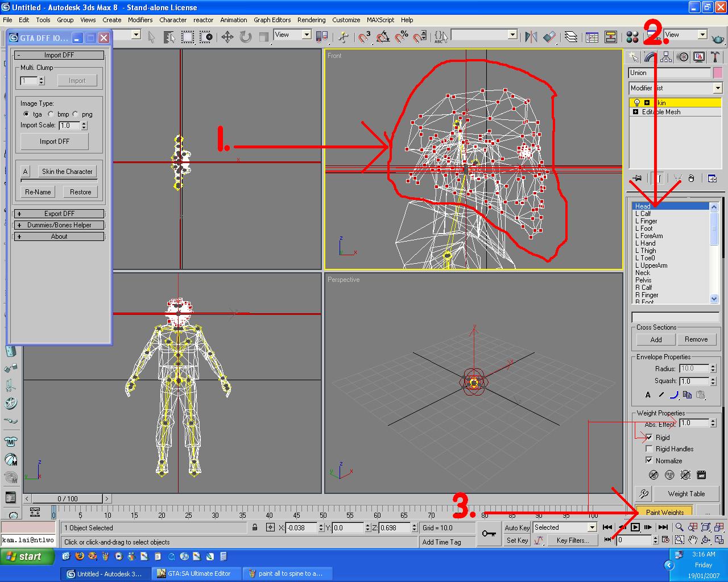Open the Utilities hammer panel
728x582 pixels.
(715, 57)
